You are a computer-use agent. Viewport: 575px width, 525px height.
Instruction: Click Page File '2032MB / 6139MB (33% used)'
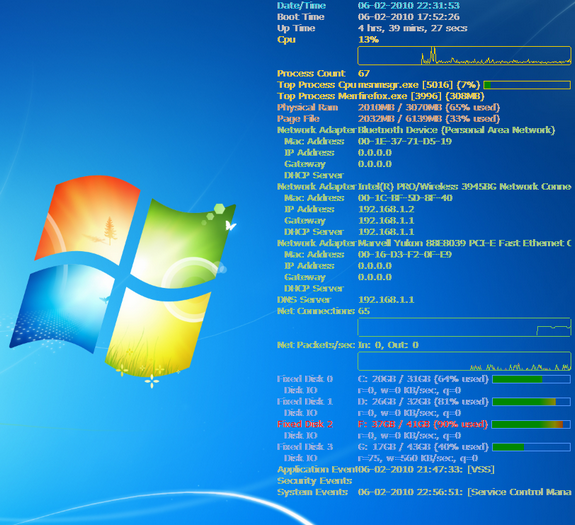coord(429,119)
